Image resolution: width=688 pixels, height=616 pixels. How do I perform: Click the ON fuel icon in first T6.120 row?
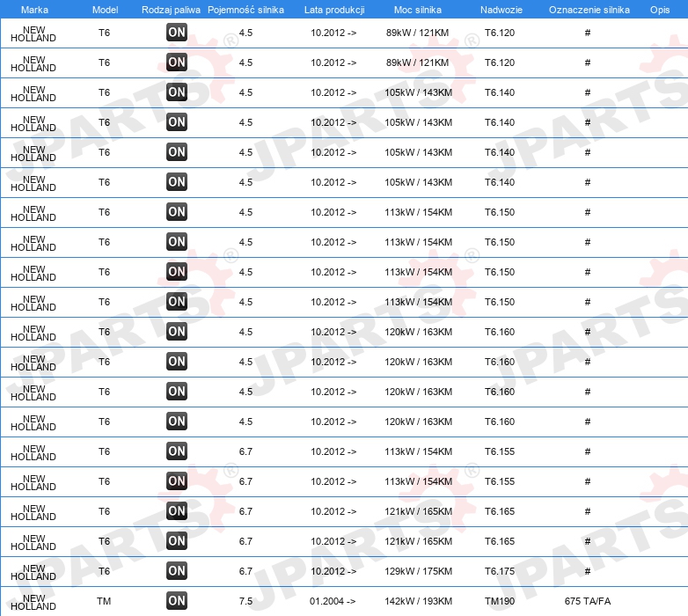(177, 32)
